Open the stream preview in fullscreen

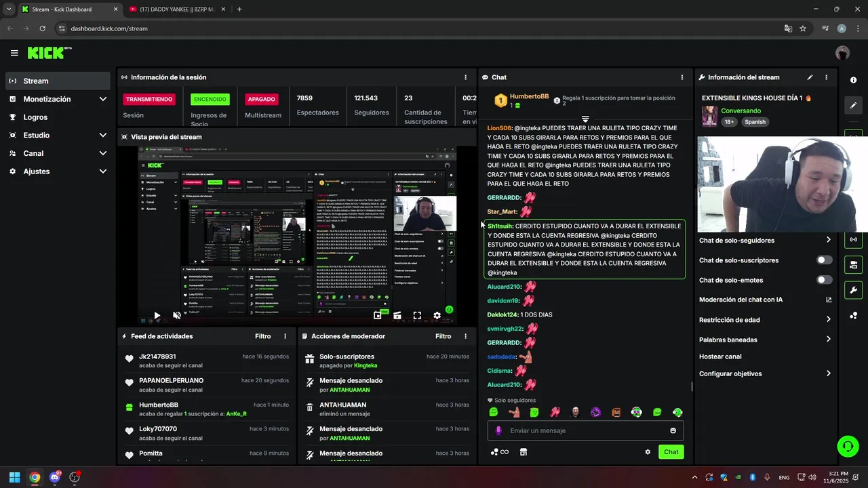[417, 315]
